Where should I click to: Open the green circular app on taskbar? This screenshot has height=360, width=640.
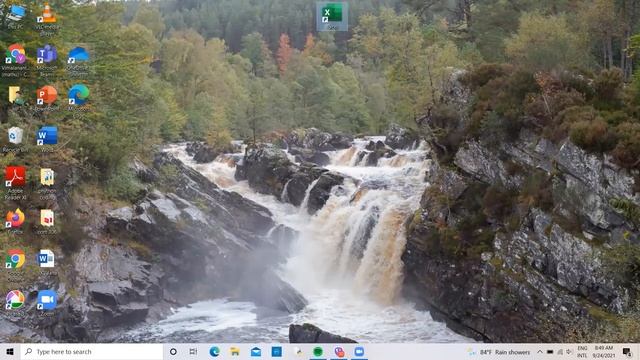click(x=318, y=351)
